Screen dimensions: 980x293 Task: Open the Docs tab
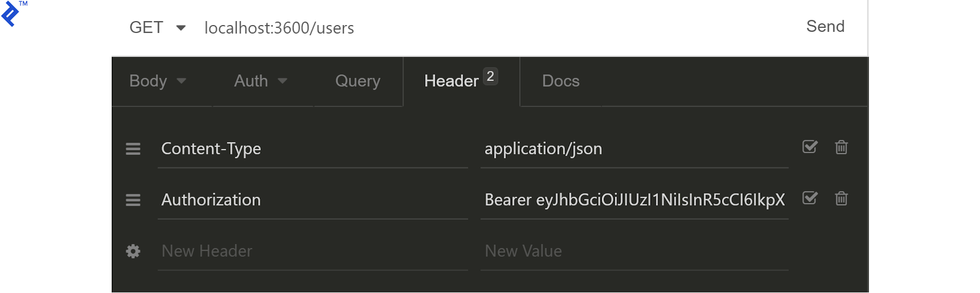[x=561, y=81]
